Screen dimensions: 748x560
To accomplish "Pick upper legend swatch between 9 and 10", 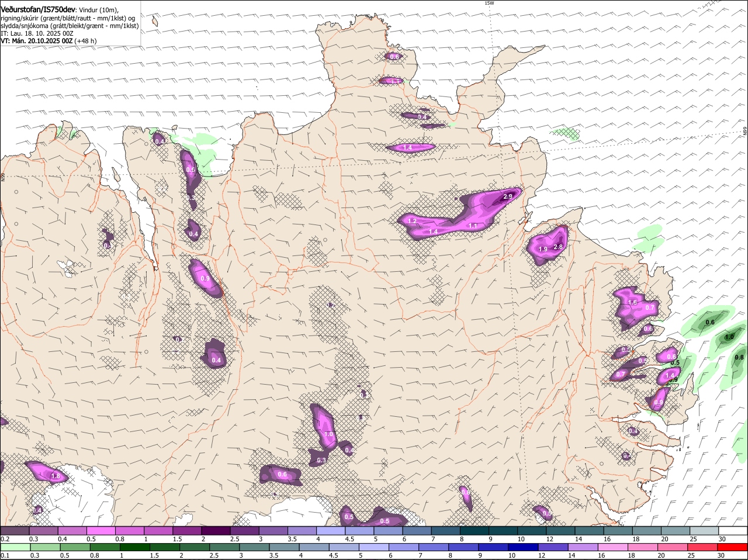I will click(503, 531).
